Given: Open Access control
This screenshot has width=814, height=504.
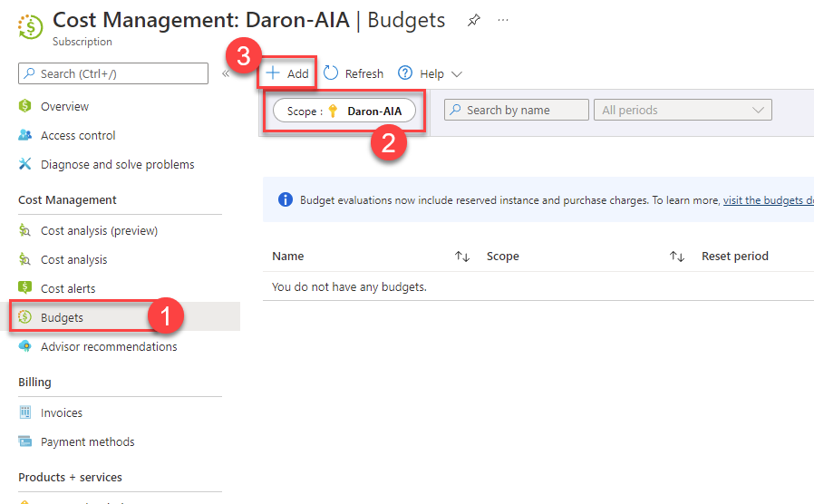Looking at the screenshot, I should 78,135.
